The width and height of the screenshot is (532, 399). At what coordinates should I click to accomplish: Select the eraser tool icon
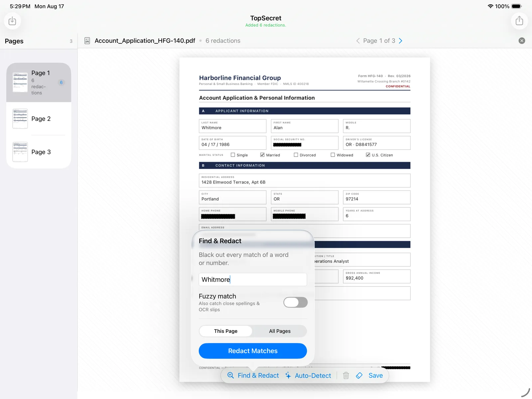[359, 375]
